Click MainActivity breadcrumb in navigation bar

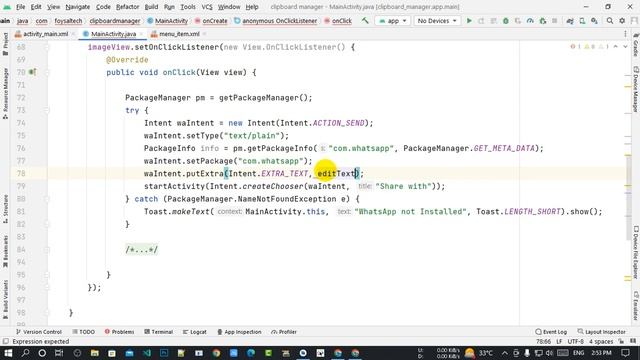[x=168, y=20]
